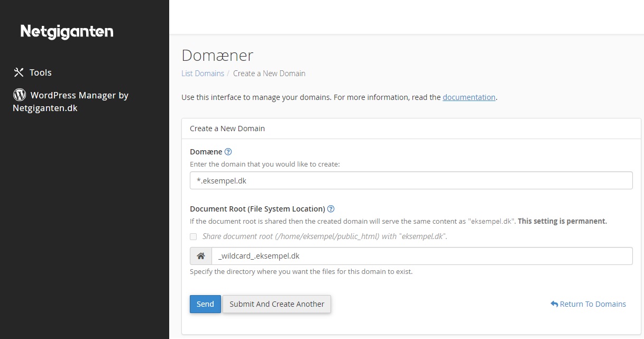Click Submit And Create Another button
Viewport: 644px width, 339px height.
[x=277, y=304]
